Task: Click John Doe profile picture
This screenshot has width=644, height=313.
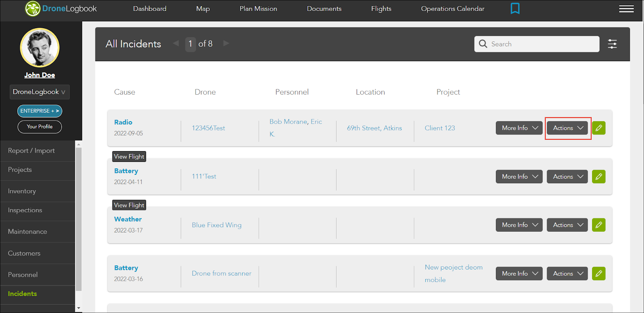Action: (x=40, y=48)
